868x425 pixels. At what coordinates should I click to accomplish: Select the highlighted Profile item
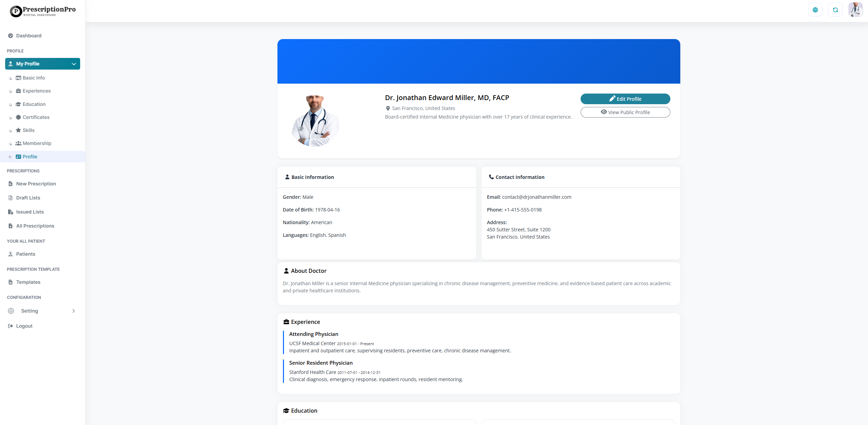pos(30,157)
